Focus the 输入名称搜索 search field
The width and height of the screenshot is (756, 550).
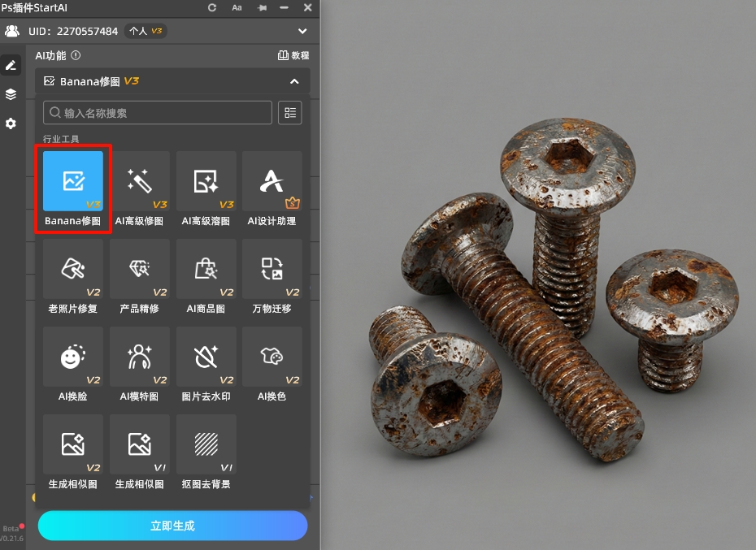[x=158, y=113]
